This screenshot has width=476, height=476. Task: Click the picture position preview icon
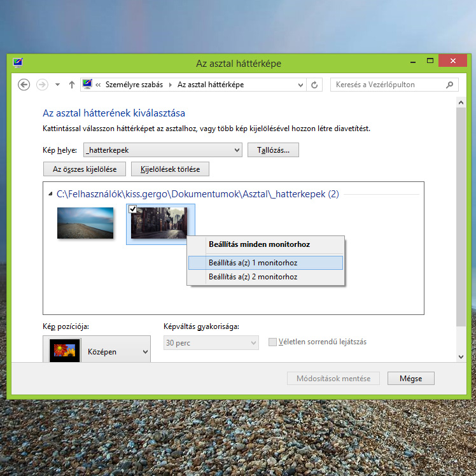(66, 351)
